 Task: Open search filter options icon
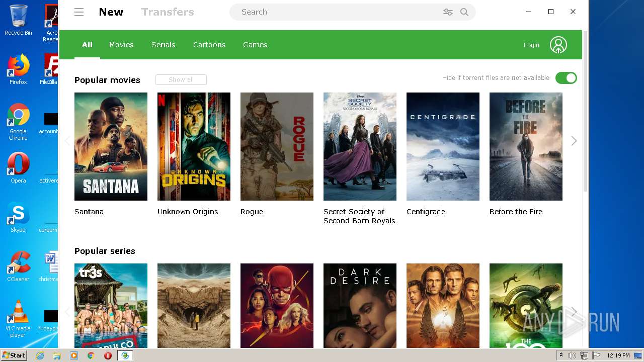(448, 12)
